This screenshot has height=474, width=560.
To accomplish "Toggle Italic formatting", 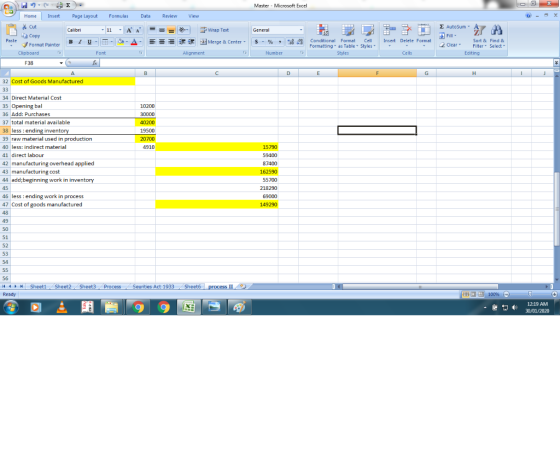I will [x=80, y=42].
